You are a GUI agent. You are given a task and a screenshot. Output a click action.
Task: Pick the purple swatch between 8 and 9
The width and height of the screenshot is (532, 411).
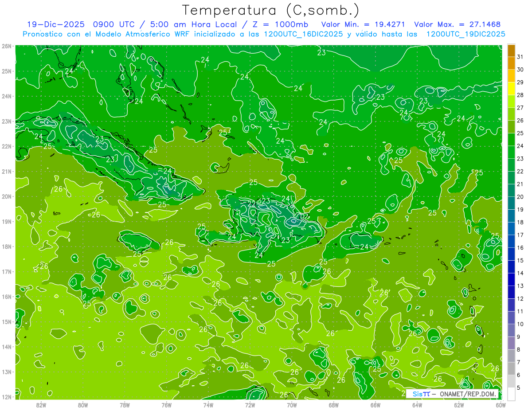tap(511, 343)
